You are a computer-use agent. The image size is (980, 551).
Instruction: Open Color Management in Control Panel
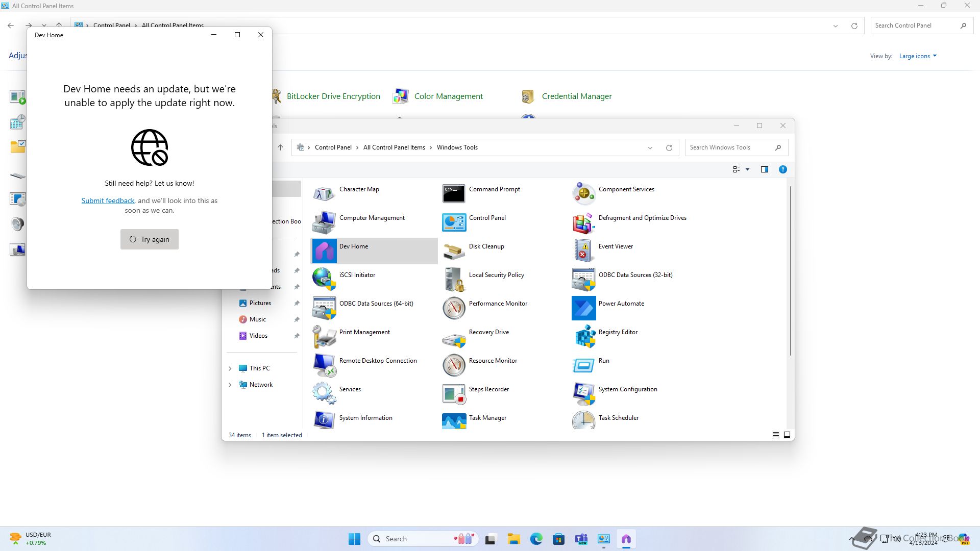click(448, 96)
